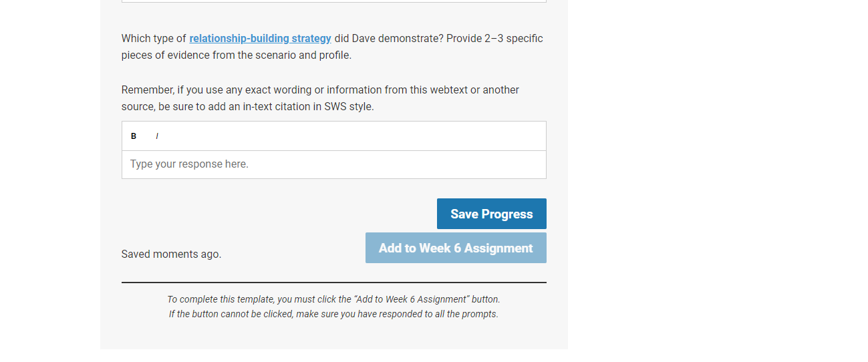Click the 'If the button cannot be clicked' note

pyautogui.click(x=333, y=314)
